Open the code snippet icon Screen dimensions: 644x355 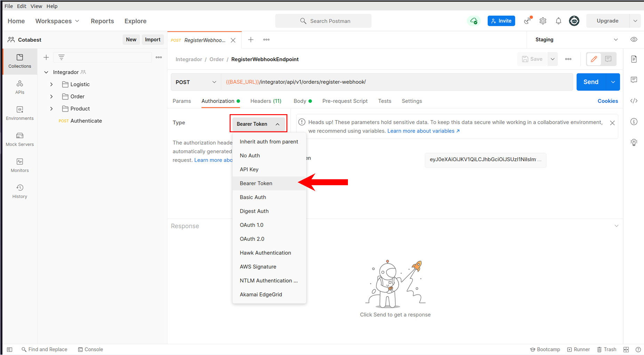click(x=634, y=101)
